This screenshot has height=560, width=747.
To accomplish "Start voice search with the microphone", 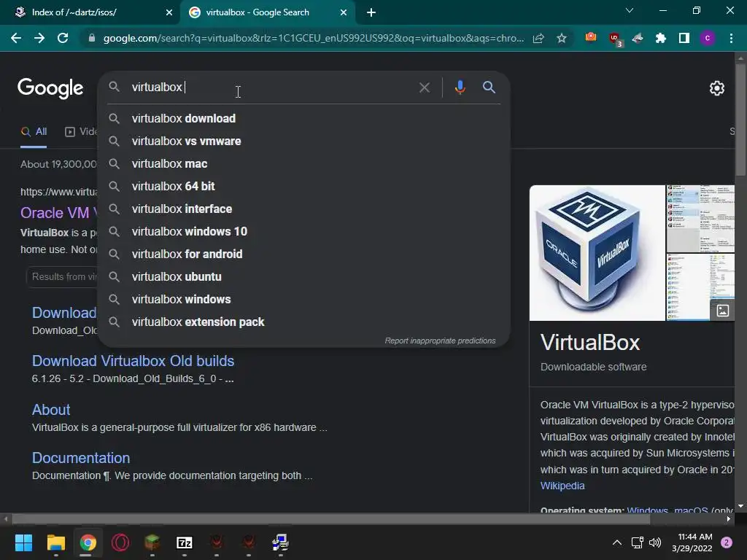I will [x=460, y=87].
